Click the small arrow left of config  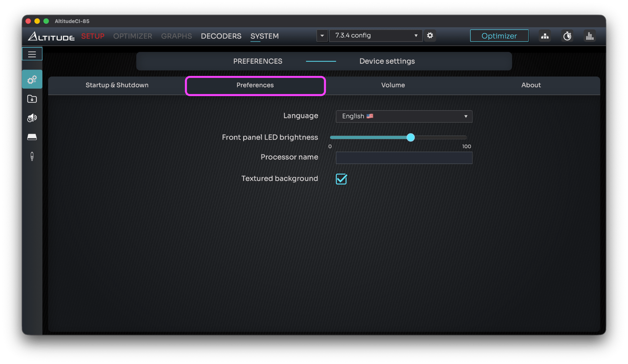322,36
